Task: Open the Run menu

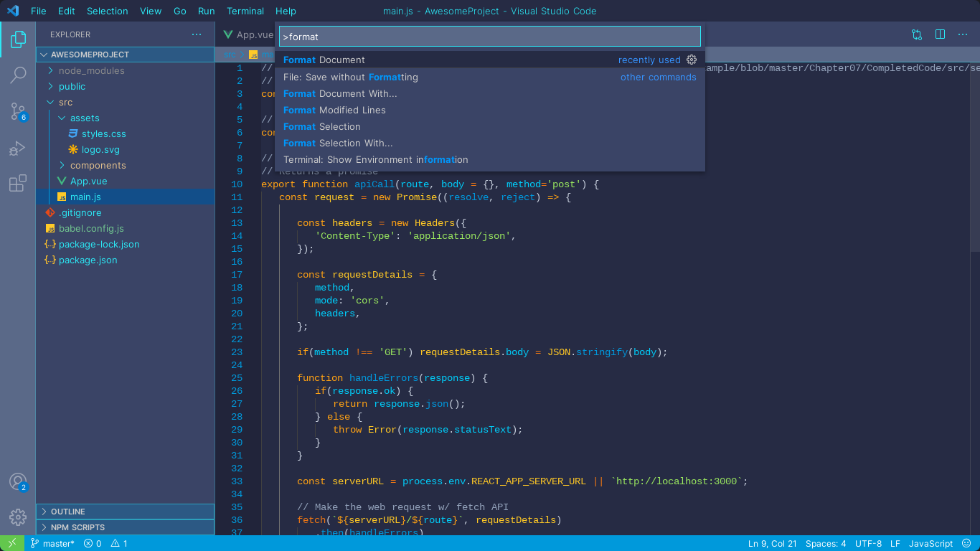Action: pos(207,11)
